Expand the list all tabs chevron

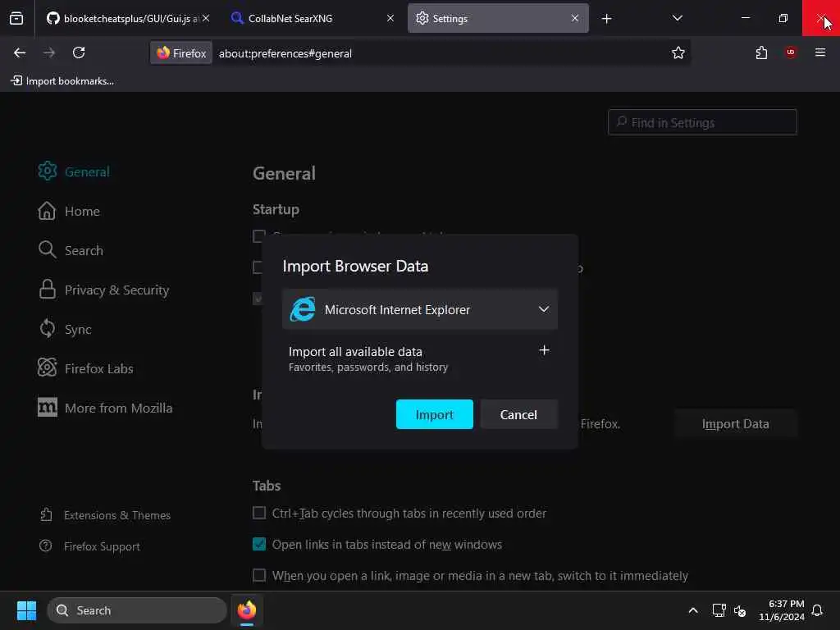pos(677,18)
